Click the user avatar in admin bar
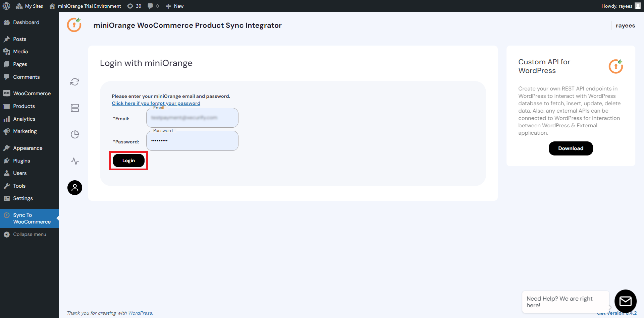Screen dimensions: 644x318 [638, 6]
